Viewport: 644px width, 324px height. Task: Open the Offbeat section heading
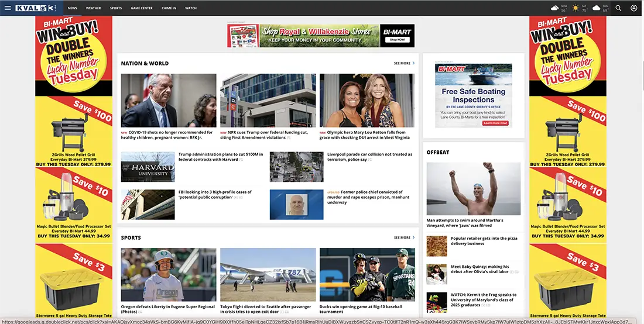click(x=438, y=152)
